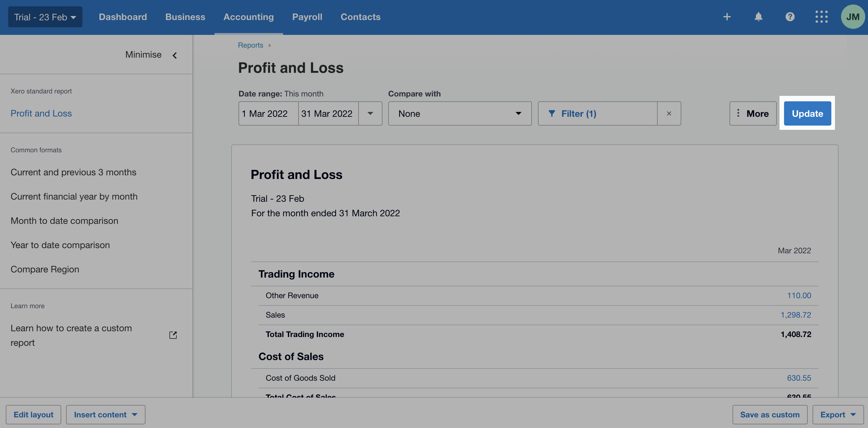Viewport: 868px width, 428px height.
Task: Open the Trial - 23 Feb organisation dropdown
Action: (45, 17)
